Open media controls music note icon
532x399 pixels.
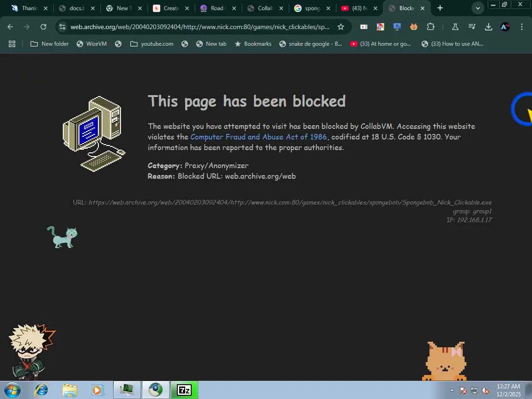coord(472,27)
